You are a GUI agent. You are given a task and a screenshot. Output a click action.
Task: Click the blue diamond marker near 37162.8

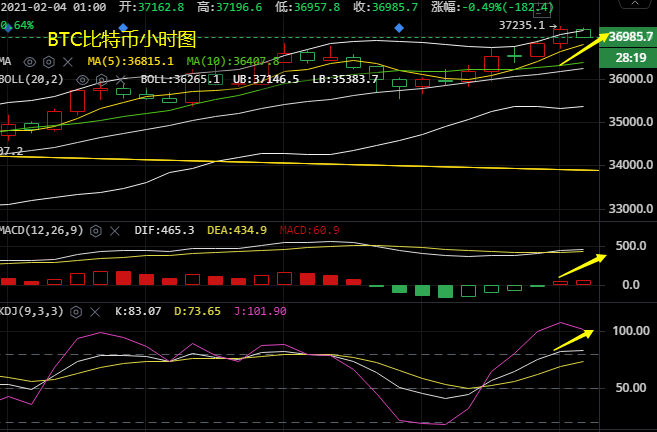[123, 27]
